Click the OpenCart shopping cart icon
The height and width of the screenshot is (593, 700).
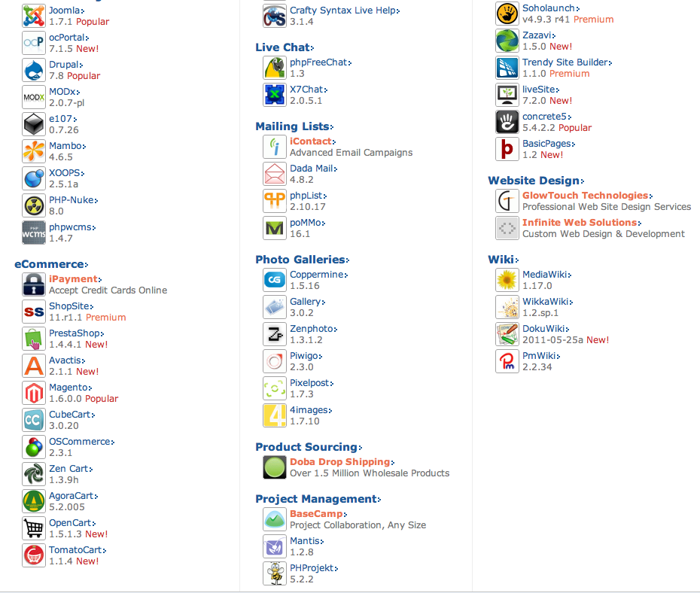(34, 528)
